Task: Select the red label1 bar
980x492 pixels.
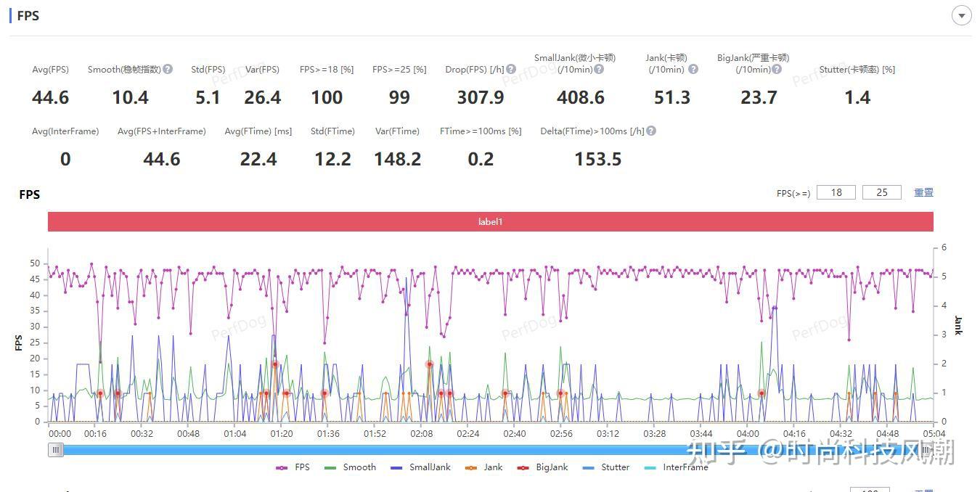Action: point(490,221)
